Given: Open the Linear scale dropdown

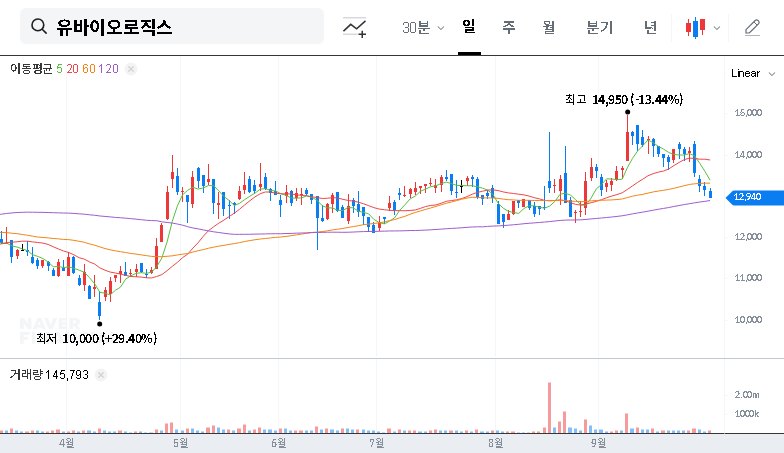Looking at the screenshot, I should point(751,73).
